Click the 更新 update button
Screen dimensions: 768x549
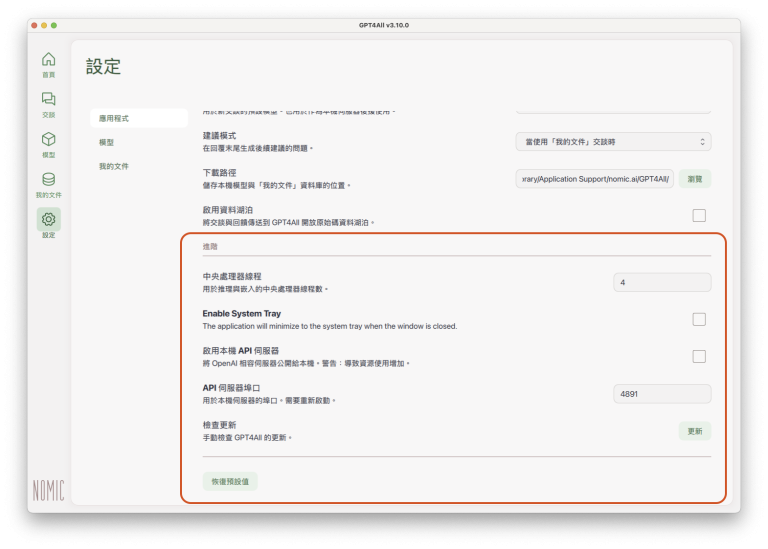coord(695,431)
